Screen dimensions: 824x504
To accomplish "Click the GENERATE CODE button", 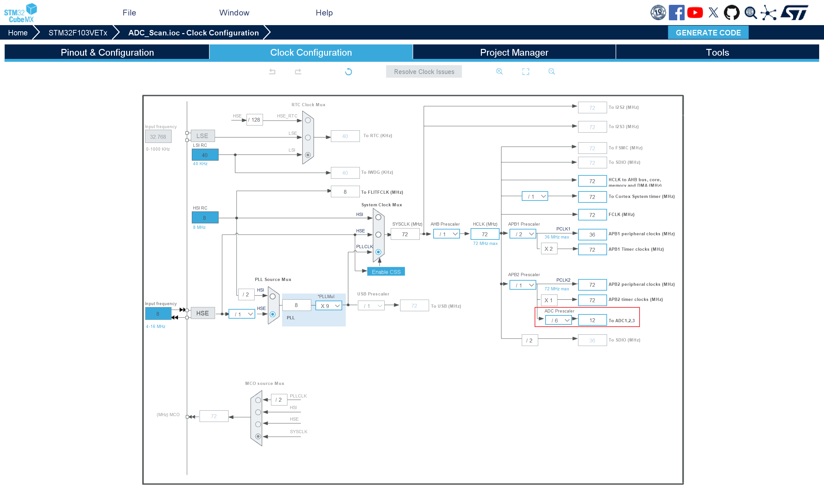I will click(x=708, y=33).
